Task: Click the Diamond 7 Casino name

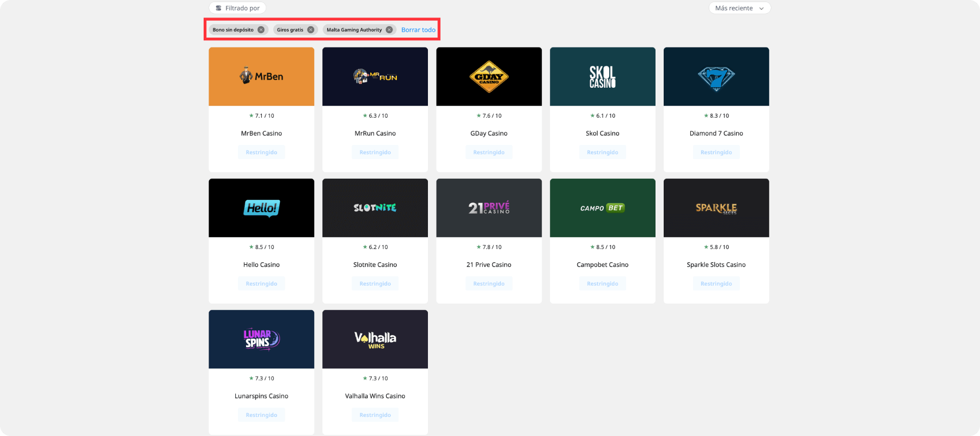Action: [716, 134]
